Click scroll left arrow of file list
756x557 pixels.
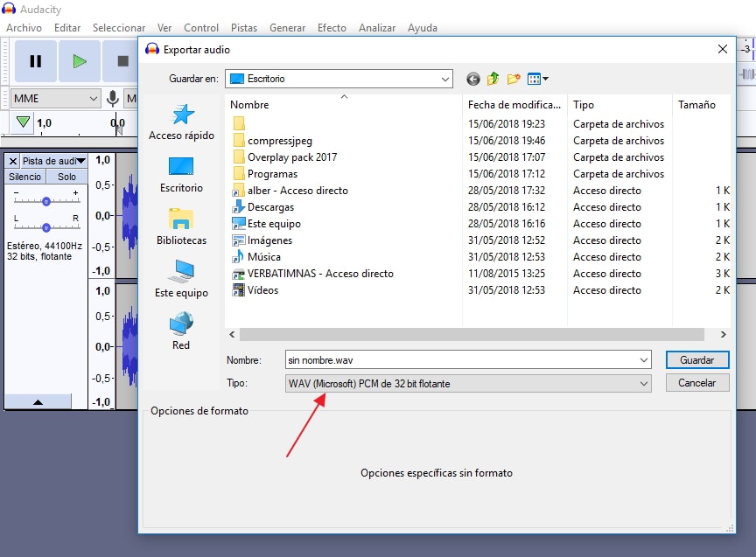pos(232,334)
